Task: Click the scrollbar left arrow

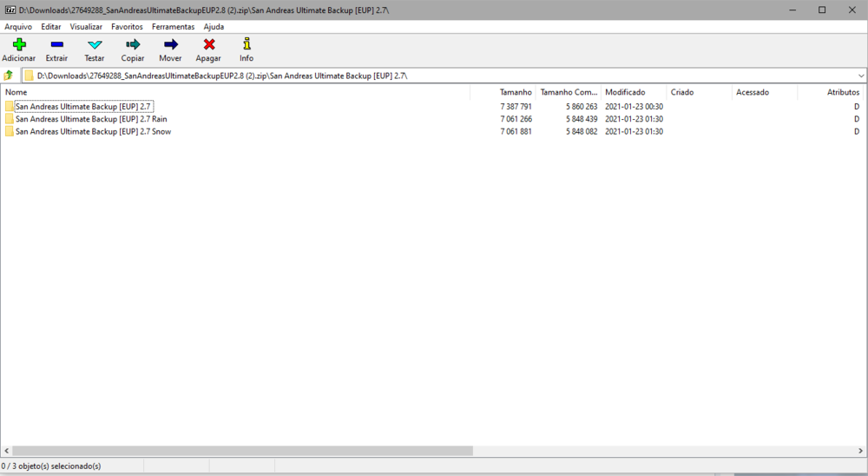Action: pyautogui.click(x=6, y=451)
